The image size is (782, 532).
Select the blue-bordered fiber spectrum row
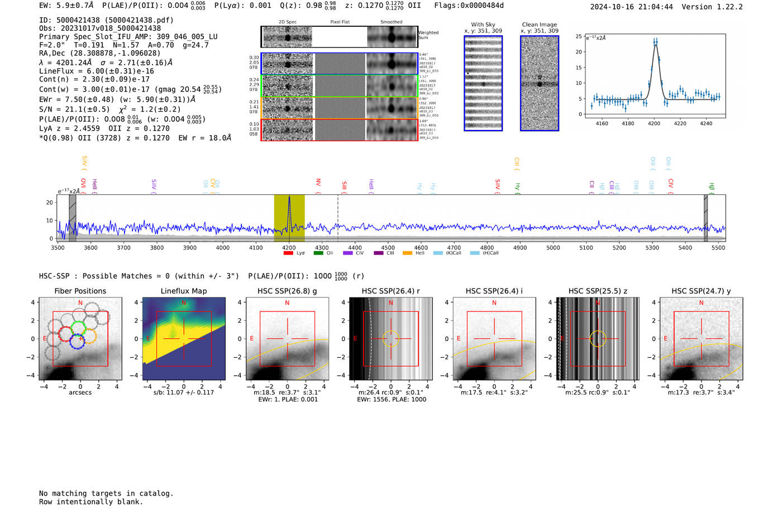(340, 64)
